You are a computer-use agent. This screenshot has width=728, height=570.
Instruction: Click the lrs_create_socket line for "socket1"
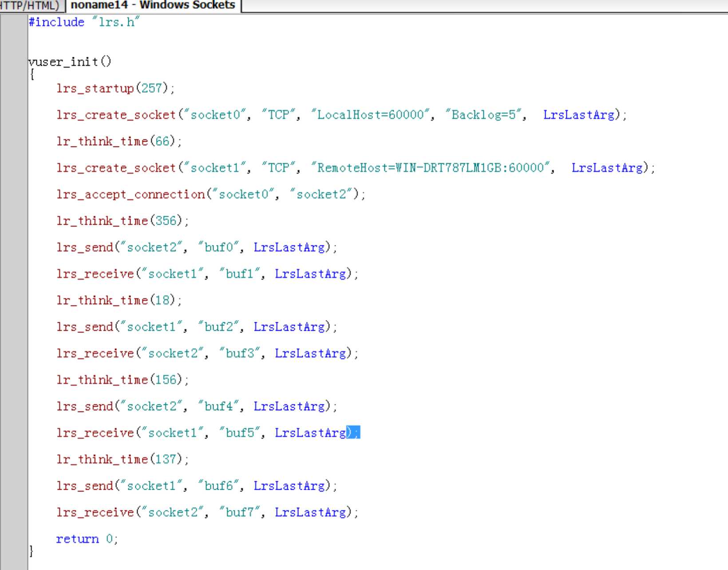tap(356, 168)
